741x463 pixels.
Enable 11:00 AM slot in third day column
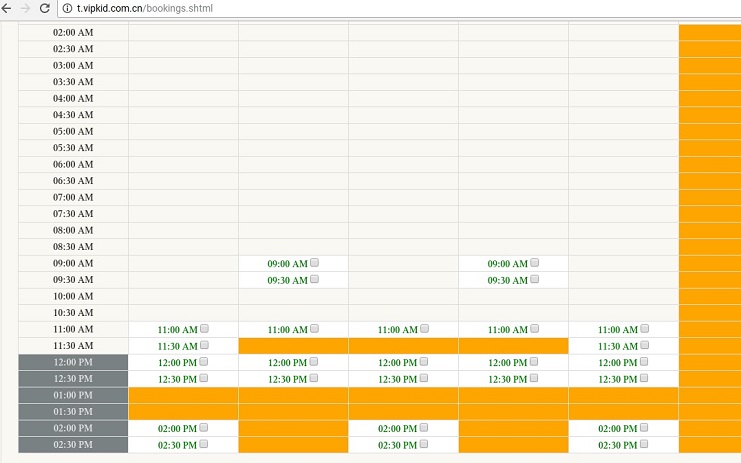point(424,329)
